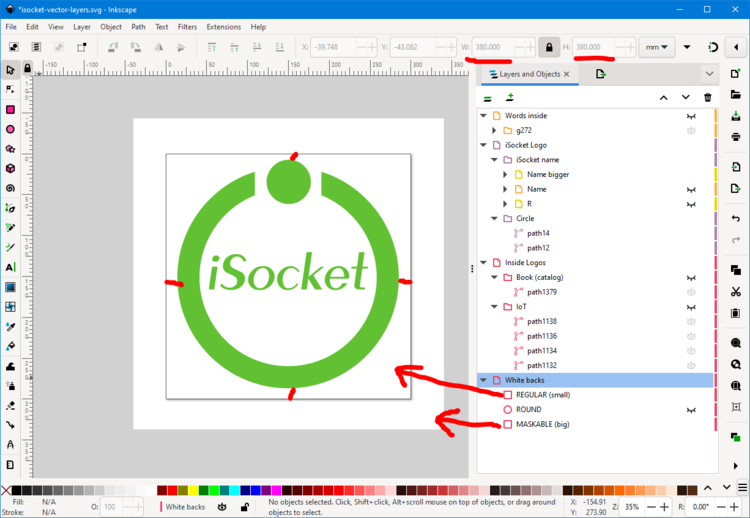Select the path1379 object row
Image resolution: width=750 pixels, height=518 pixels.
(596, 292)
